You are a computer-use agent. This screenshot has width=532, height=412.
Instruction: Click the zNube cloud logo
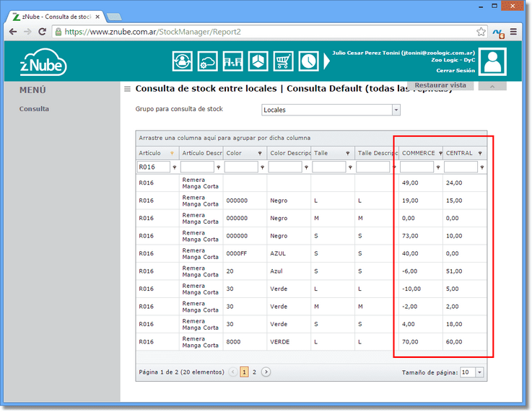(43, 62)
